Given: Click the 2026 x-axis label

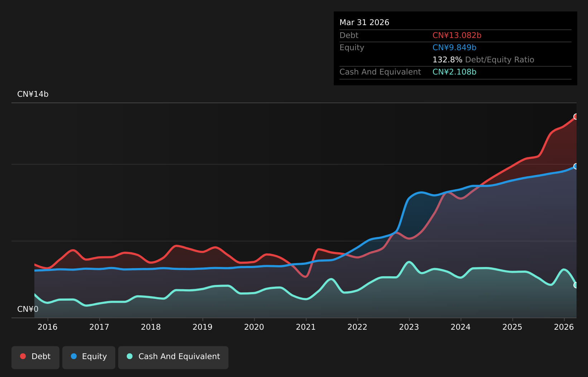Looking at the screenshot, I should click(x=564, y=327).
